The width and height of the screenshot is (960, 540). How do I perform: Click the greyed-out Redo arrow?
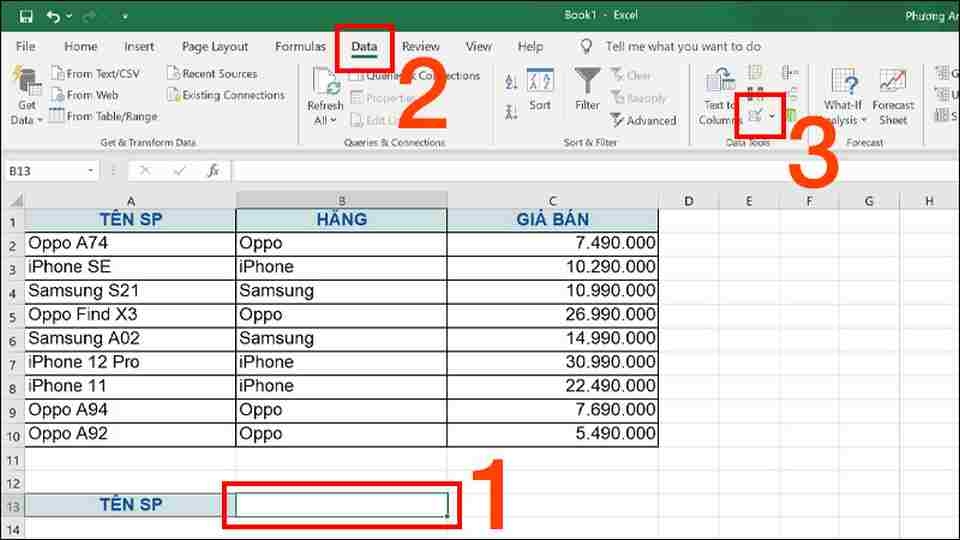[x=89, y=16]
